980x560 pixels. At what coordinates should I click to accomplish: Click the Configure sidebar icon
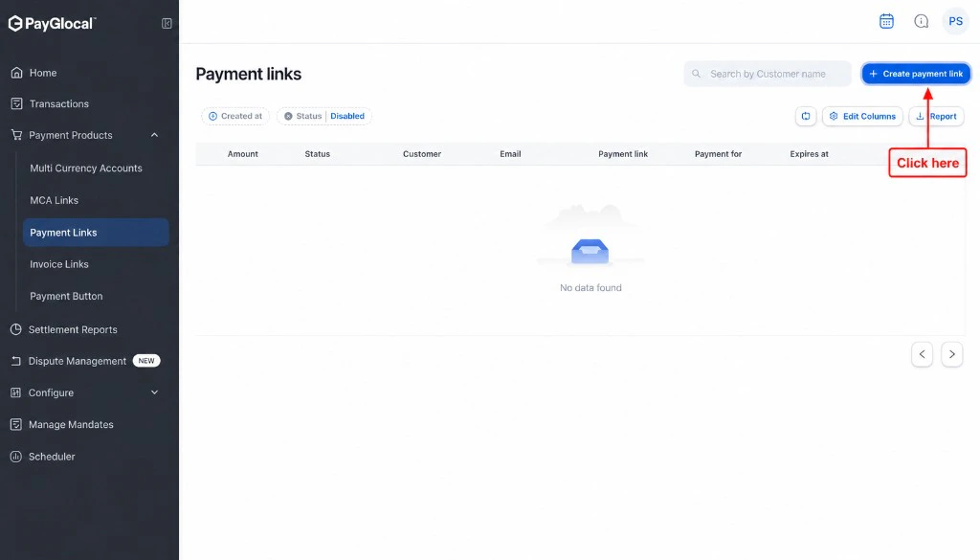pyautogui.click(x=15, y=392)
